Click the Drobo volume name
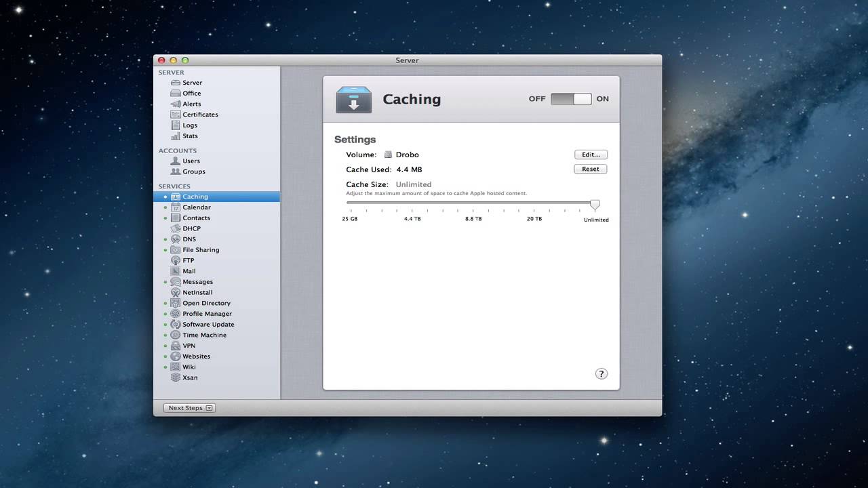The image size is (868, 488). (x=408, y=155)
